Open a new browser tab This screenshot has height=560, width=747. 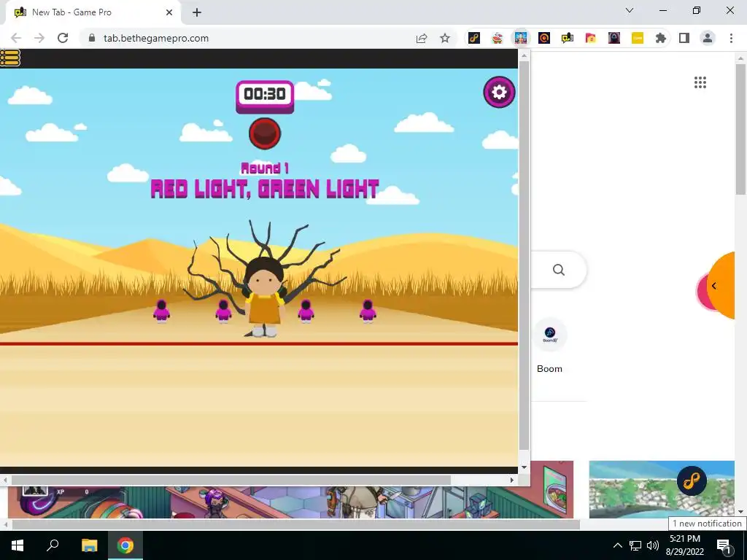coord(197,12)
